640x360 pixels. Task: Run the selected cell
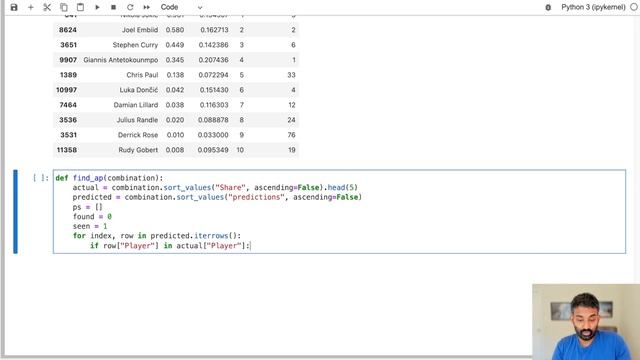(x=97, y=7)
